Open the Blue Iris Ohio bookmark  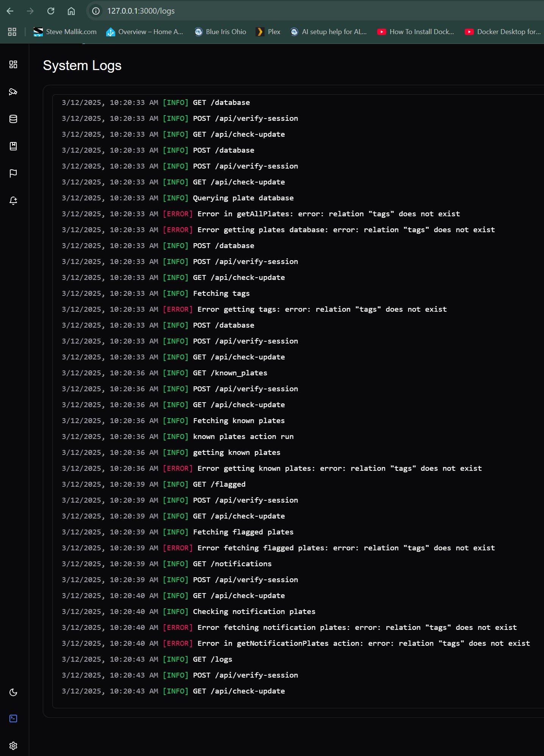[x=220, y=32]
